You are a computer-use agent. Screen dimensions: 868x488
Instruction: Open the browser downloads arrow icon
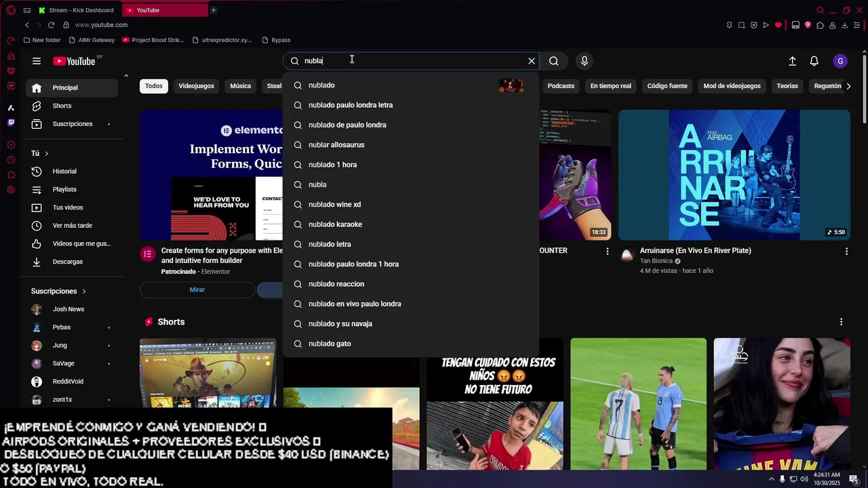[x=844, y=25]
